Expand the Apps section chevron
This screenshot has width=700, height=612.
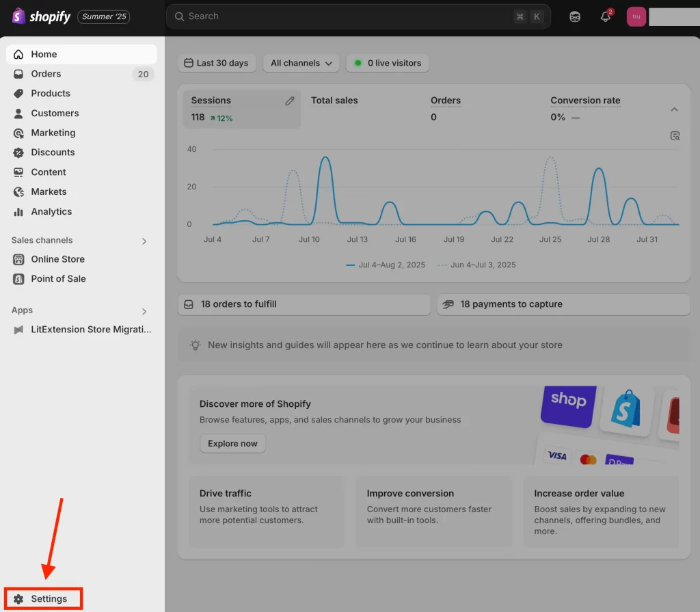[x=144, y=311]
